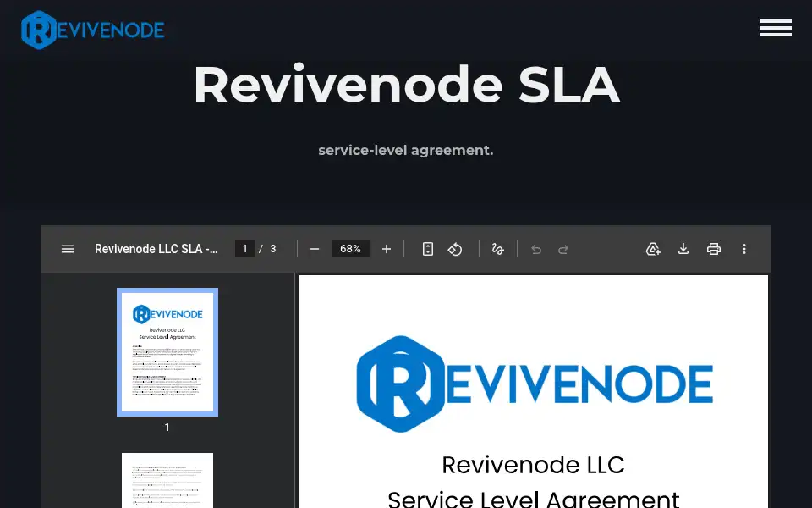
Task: Click the PDF title Revivenode LLC SLA
Action: [156, 249]
